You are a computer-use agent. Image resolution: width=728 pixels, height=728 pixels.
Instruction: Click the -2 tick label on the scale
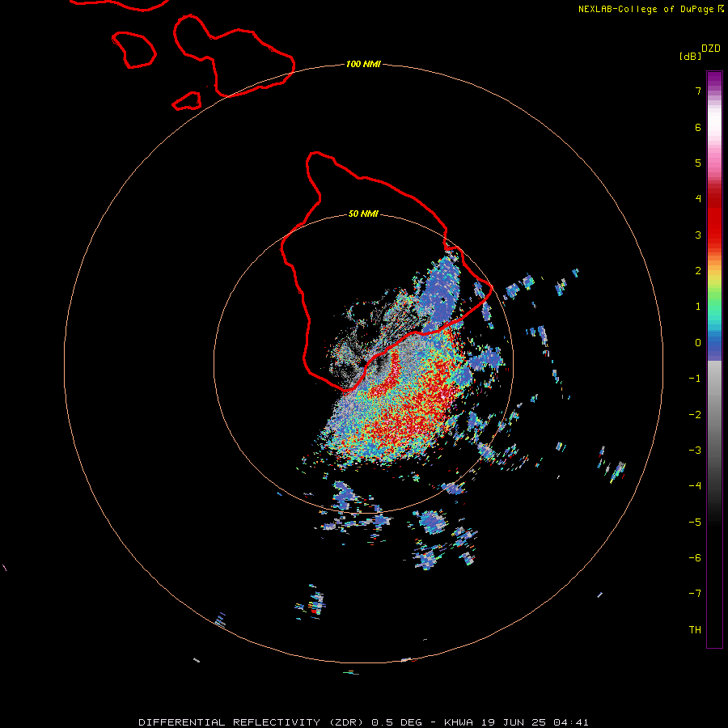click(695, 415)
